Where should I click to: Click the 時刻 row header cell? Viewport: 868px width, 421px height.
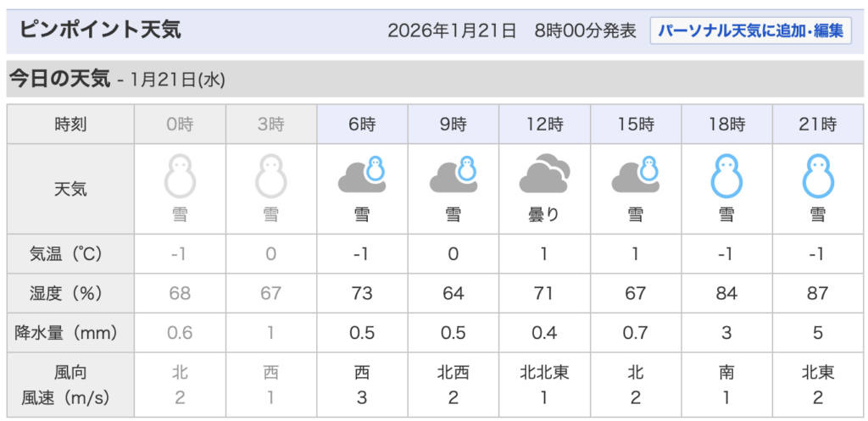click(70, 125)
